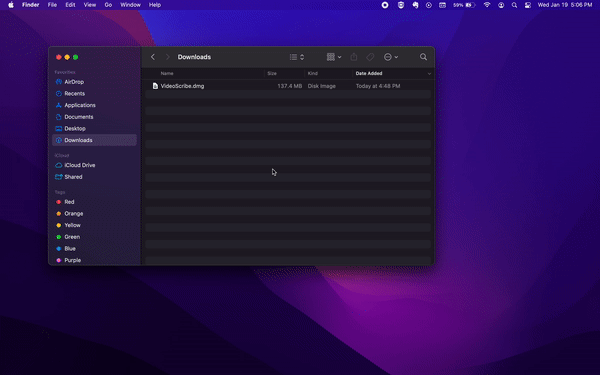Open Control Center in menu bar

528,5
